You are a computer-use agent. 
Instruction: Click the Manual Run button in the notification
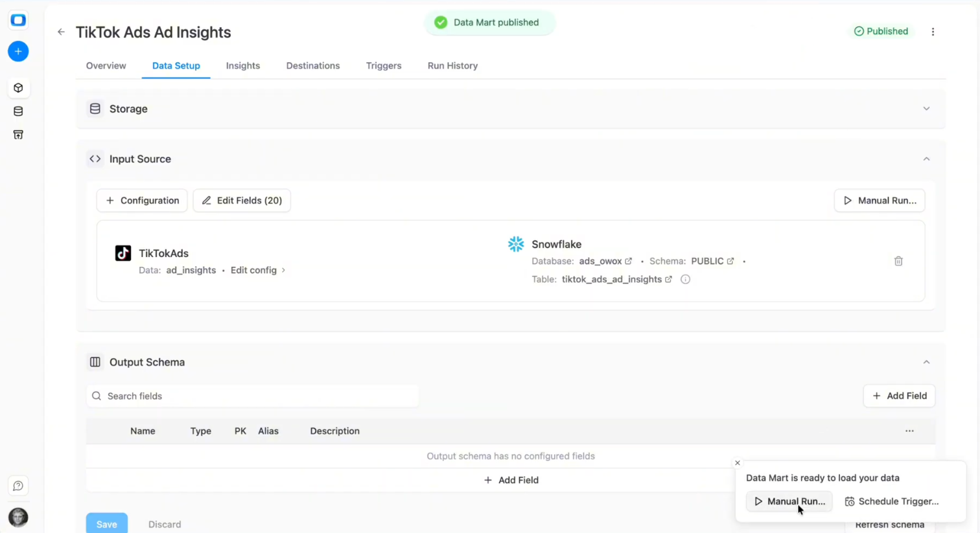pos(789,501)
